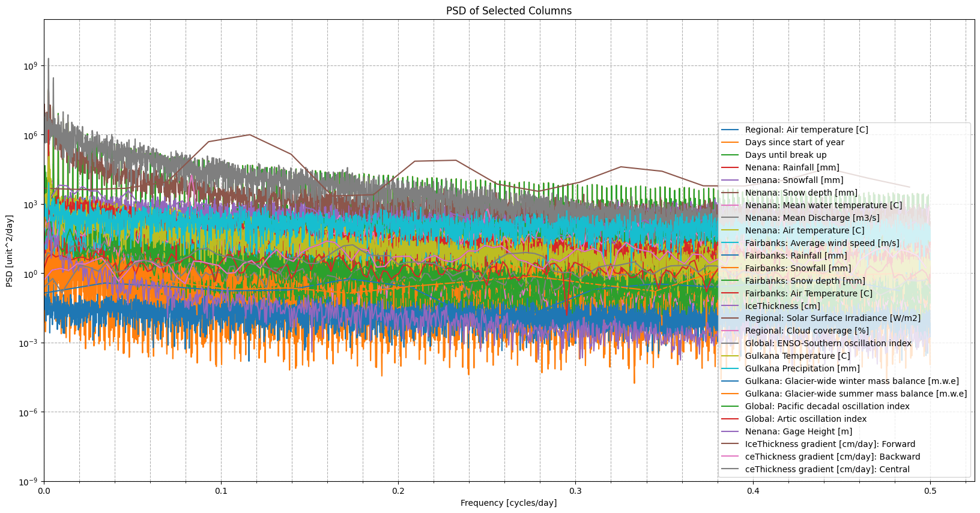Click the chart title 'PSD of Selected Columns'
The height and width of the screenshot is (513, 980).
(509, 11)
